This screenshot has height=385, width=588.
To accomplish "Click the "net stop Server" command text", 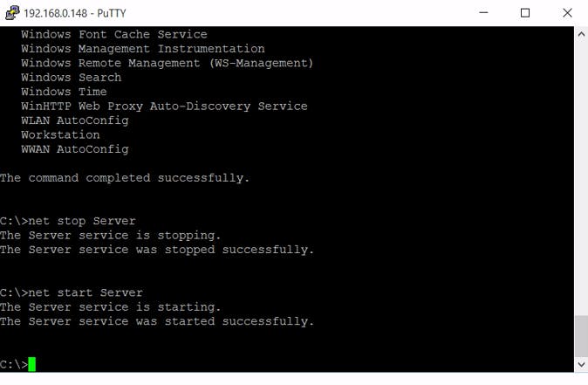I will point(82,221).
